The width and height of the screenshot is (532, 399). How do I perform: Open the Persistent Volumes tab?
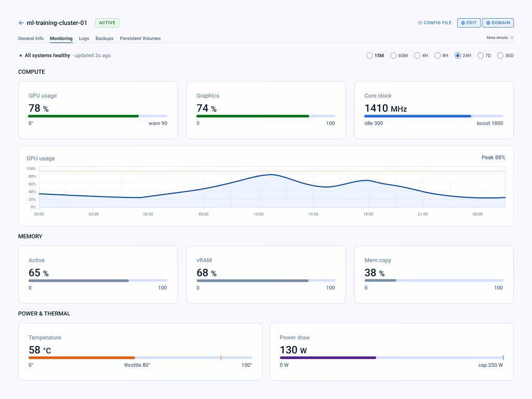click(x=140, y=38)
